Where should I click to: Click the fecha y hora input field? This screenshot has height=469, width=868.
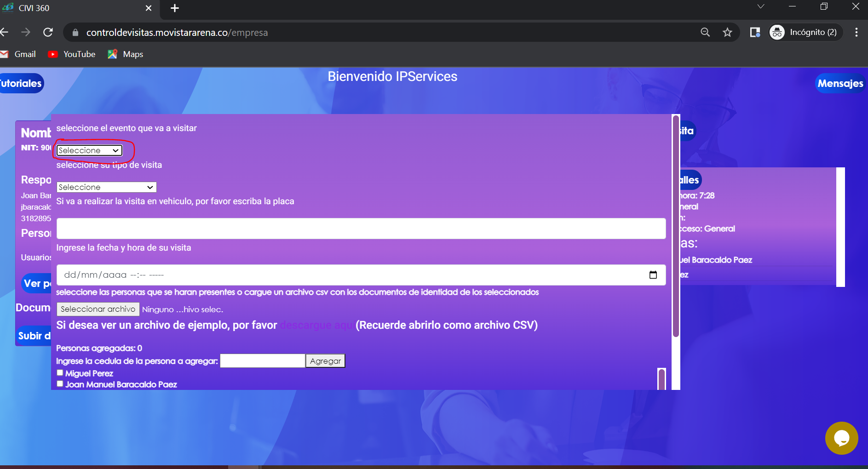(361, 275)
